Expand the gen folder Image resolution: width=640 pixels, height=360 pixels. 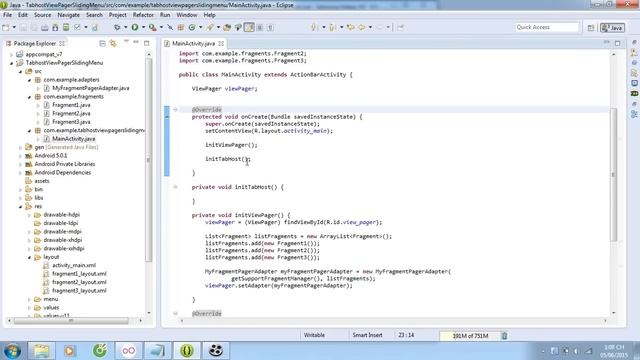coord(20,147)
